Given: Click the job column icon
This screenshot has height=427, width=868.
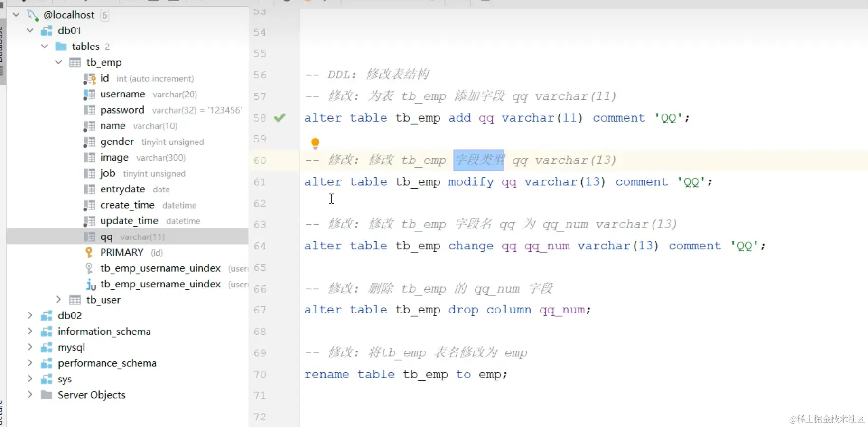Looking at the screenshot, I should (89, 173).
